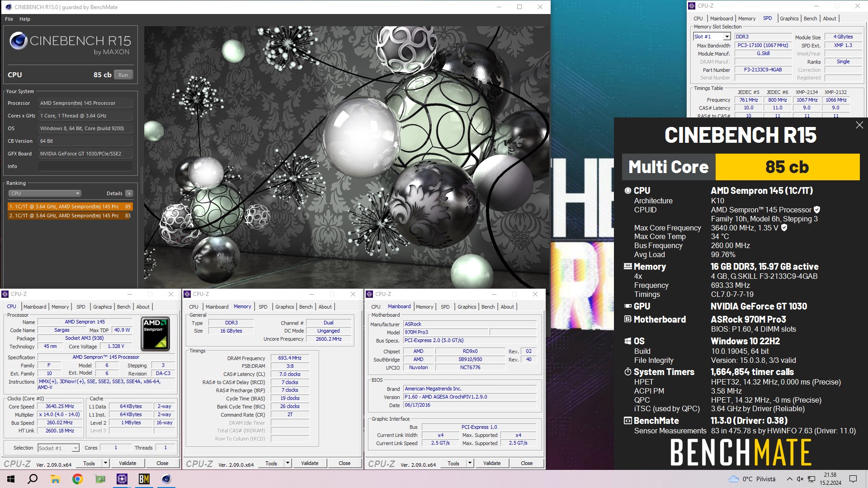Click the BenchMate logo text
The width and height of the screenshot is (868, 488).
click(x=741, y=453)
